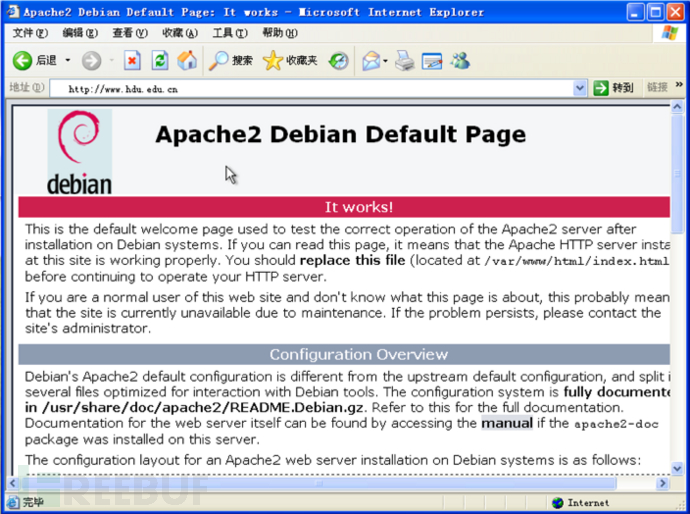Open the 编辑(E) menu

[80, 33]
